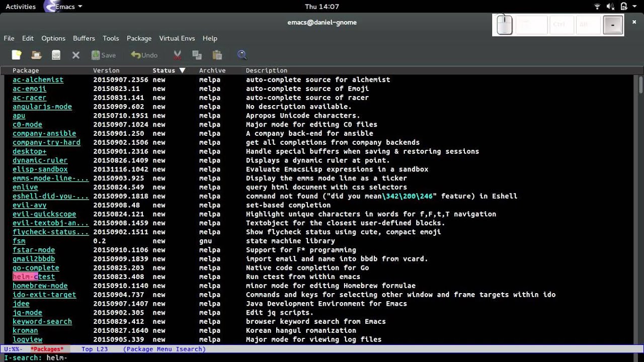The width and height of the screenshot is (644, 362).
Task: Open the evil-quickscope package link
Action: pyautogui.click(x=44, y=214)
